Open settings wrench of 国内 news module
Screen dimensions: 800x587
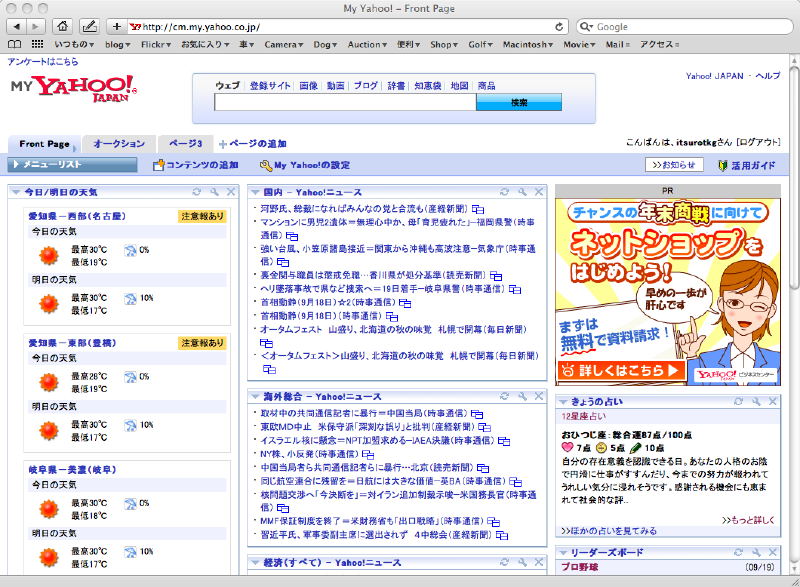(x=522, y=192)
